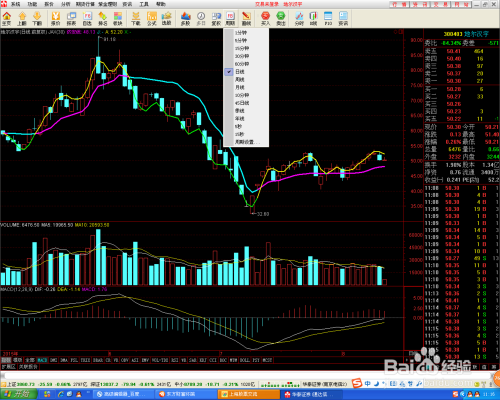Click the green 卖出 sell icon

tap(281, 19)
